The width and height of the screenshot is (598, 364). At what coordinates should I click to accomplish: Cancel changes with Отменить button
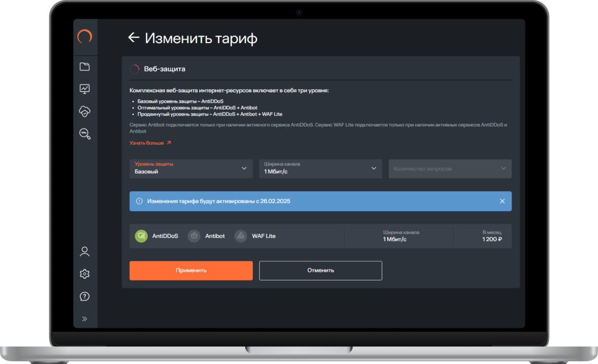[320, 270]
